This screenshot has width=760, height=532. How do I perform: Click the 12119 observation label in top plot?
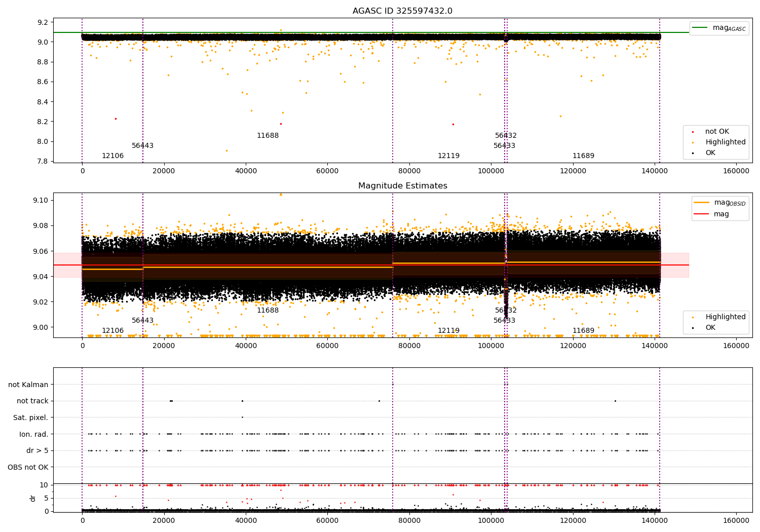[448, 156]
